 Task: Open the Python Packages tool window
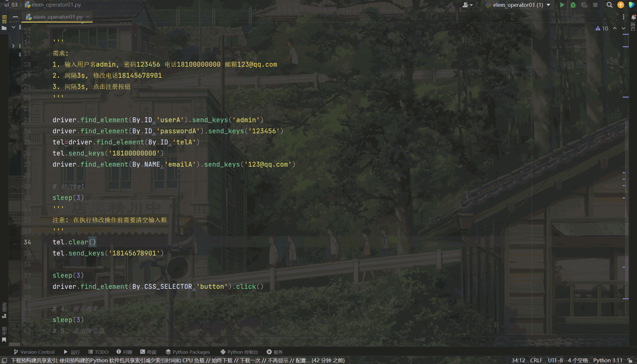point(188,352)
